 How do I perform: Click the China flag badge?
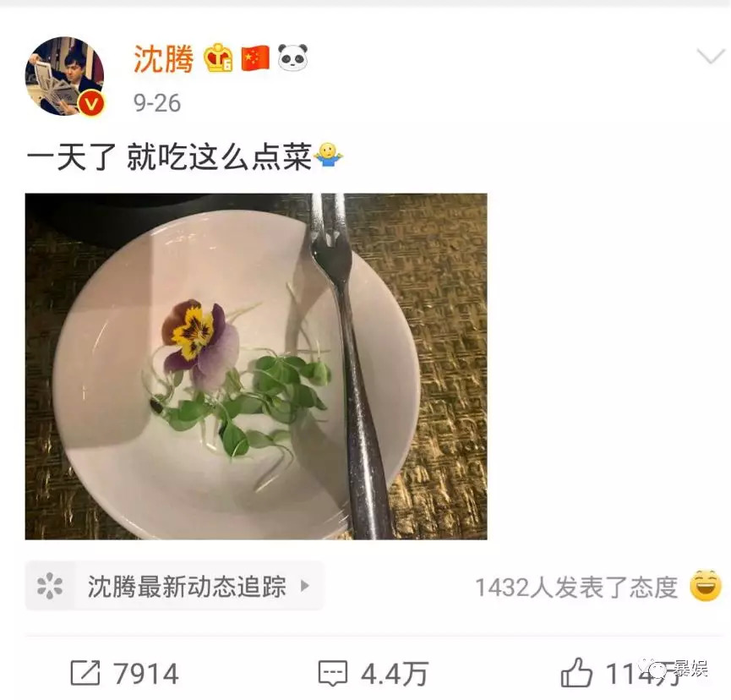pyautogui.click(x=255, y=58)
